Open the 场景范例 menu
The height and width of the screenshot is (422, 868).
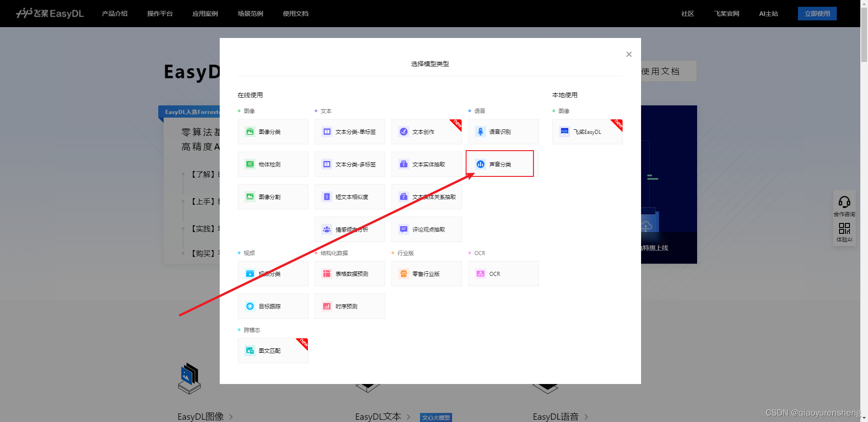point(250,14)
